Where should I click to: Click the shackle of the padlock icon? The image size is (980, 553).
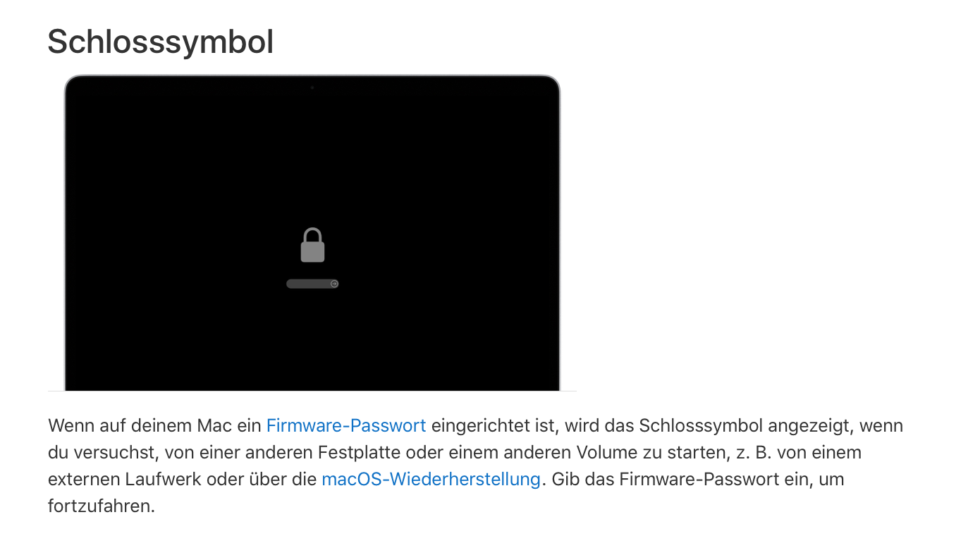[312, 235]
